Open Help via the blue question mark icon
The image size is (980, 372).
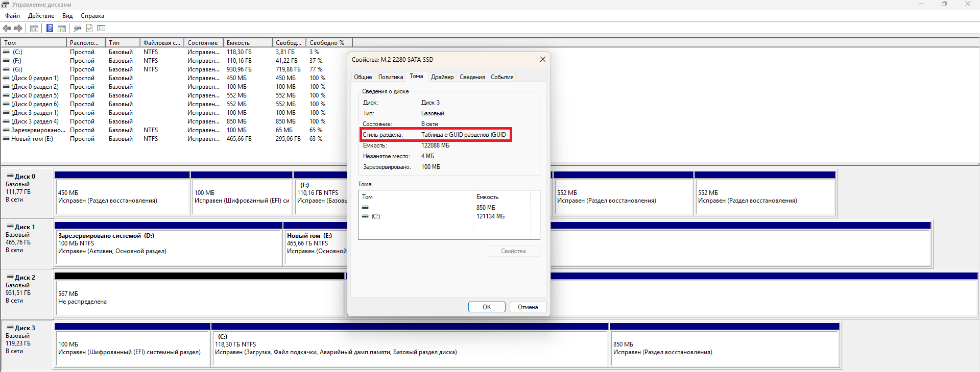pos(50,29)
